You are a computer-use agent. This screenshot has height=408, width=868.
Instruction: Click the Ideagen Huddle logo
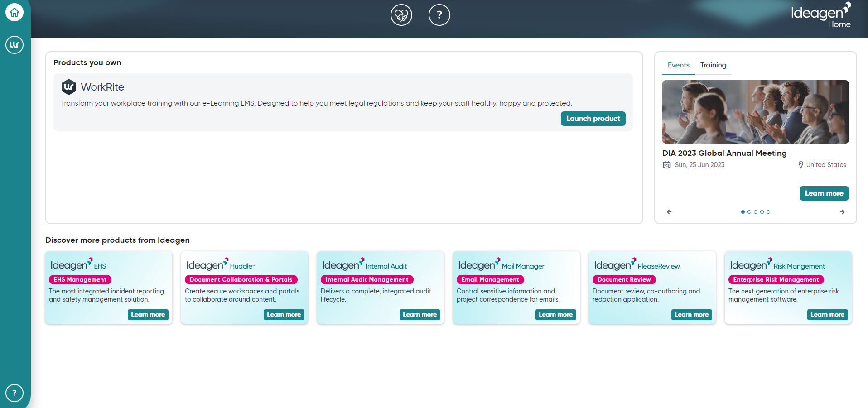click(x=221, y=264)
